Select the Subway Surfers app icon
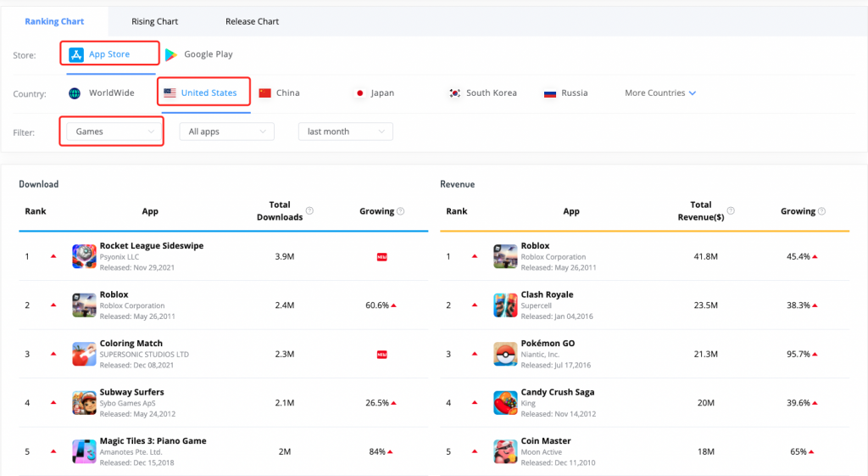 tap(84, 402)
